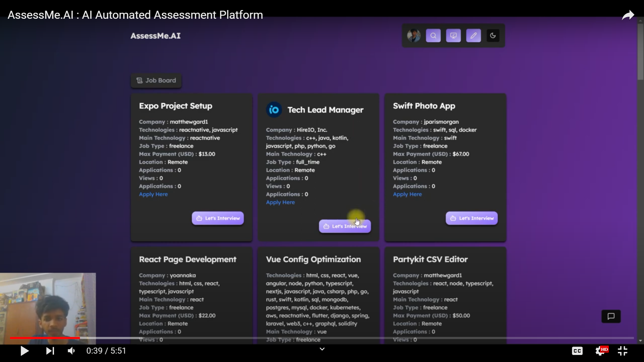Screen dimensions: 644x362
Task: Play the video
Action: pos(24,351)
